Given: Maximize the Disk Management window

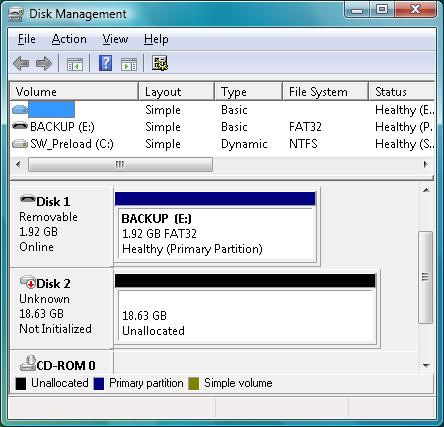Looking at the screenshot, I should [x=382, y=10].
